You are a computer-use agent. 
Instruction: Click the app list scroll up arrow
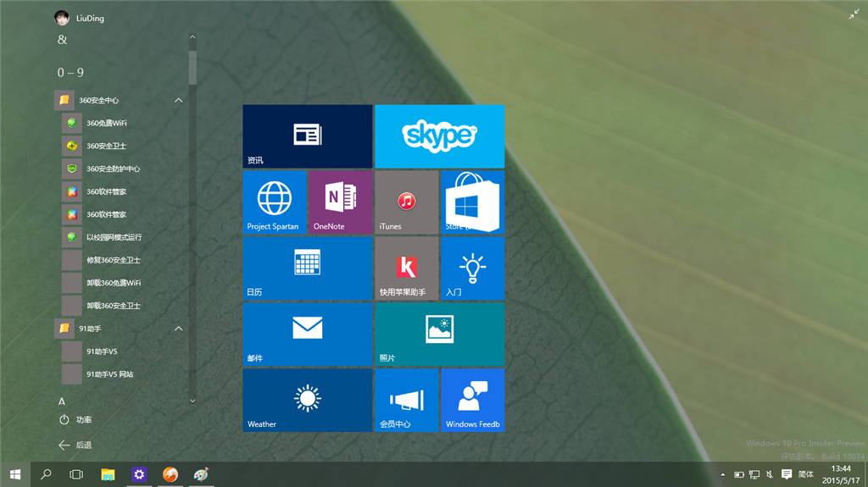click(192, 37)
